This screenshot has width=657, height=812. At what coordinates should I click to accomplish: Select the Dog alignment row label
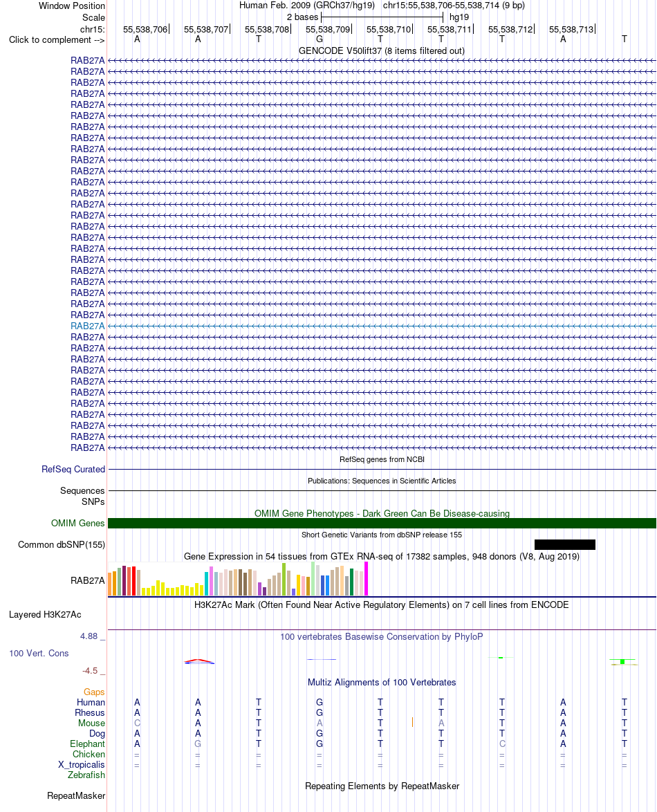tap(97, 733)
